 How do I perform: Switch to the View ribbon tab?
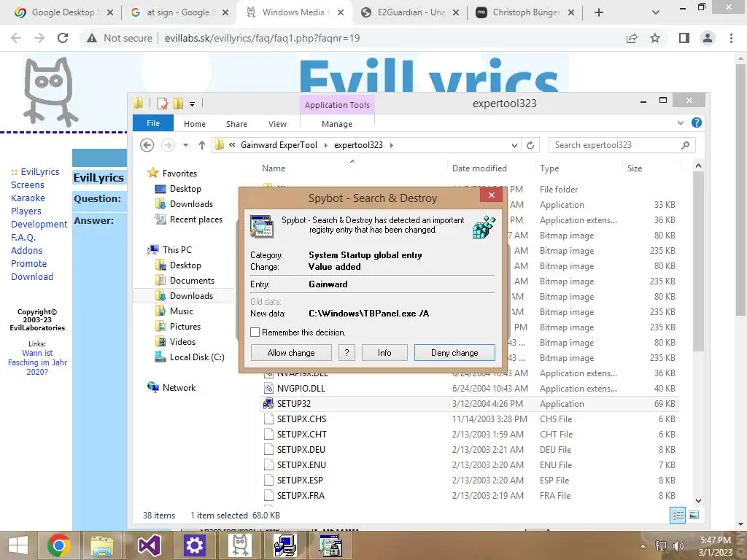click(277, 124)
